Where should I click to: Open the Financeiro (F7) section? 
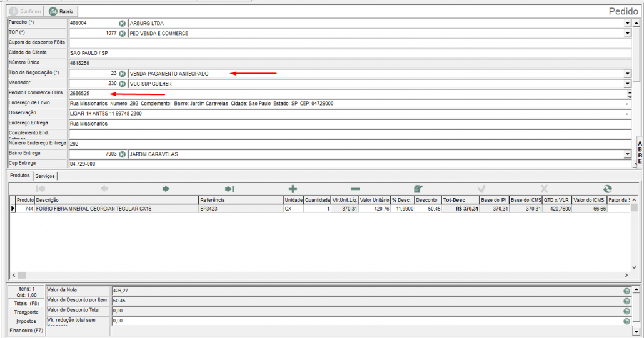(25, 330)
